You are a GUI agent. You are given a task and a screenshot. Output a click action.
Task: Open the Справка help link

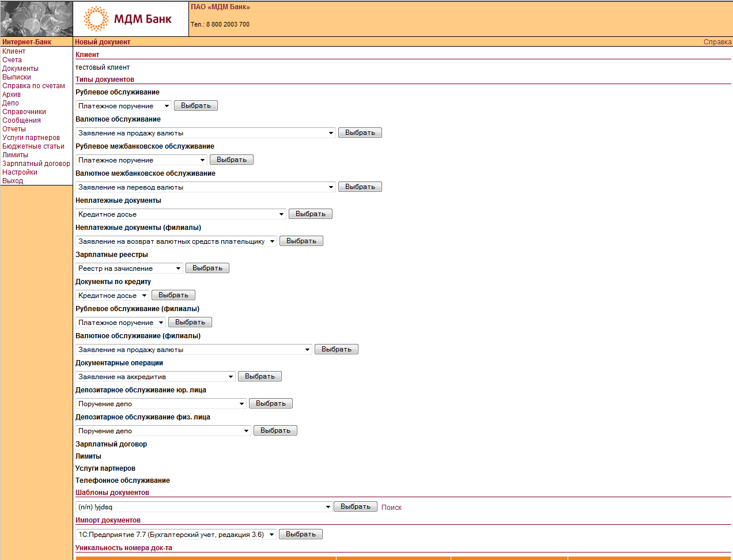717,42
